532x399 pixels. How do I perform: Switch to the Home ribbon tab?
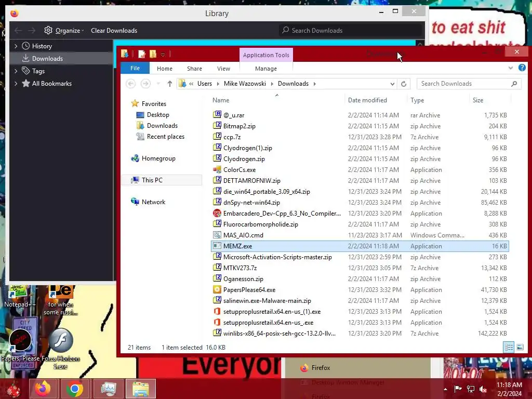[165, 69]
